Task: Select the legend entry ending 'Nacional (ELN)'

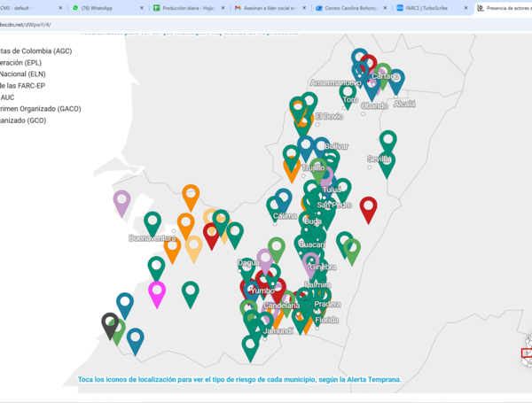Action: (23, 74)
